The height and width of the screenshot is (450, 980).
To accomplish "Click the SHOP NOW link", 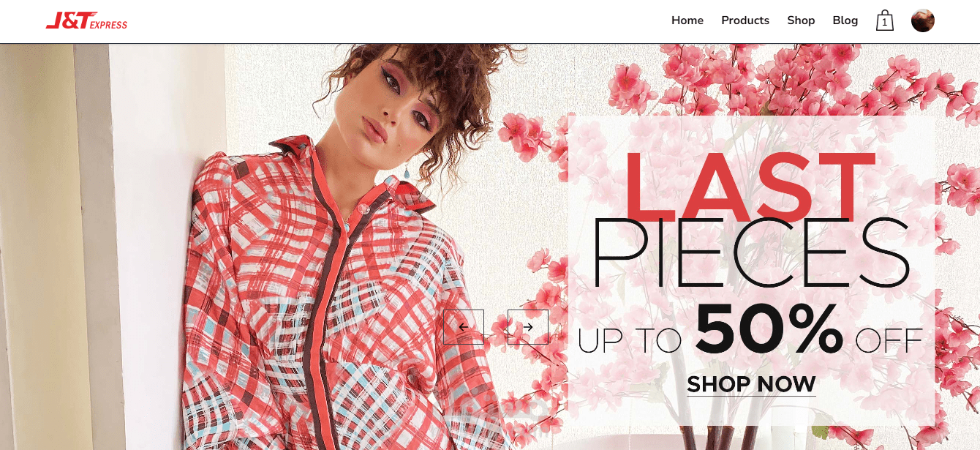I will (x=751, y=384).
